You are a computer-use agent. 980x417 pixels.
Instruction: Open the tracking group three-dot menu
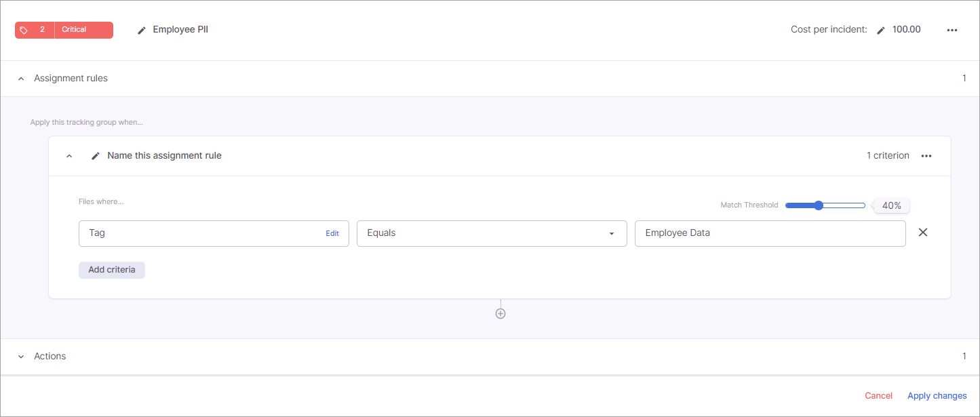tap(952, 30)
